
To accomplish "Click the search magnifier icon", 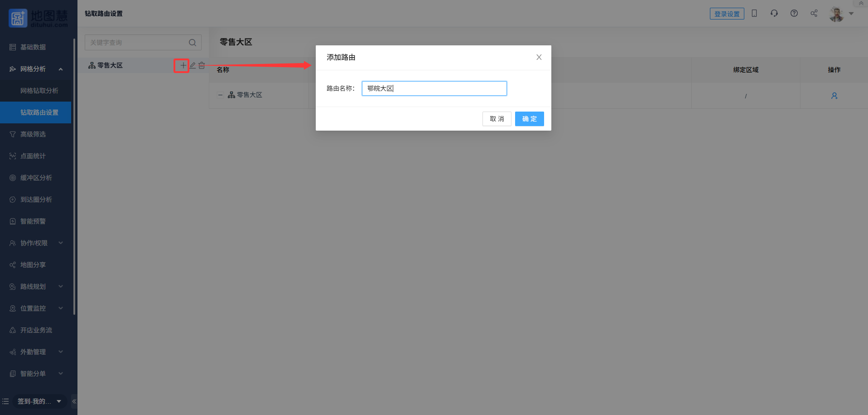I will click(x=192, y=43).
